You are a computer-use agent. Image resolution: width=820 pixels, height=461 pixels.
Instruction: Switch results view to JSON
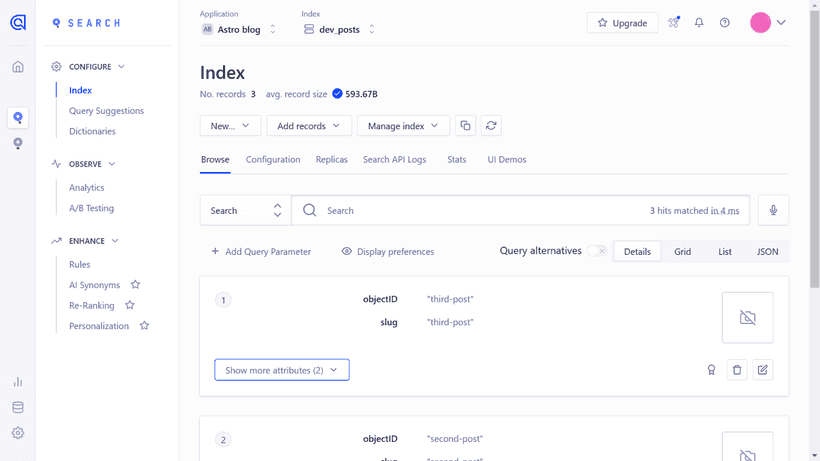point(767,251)
